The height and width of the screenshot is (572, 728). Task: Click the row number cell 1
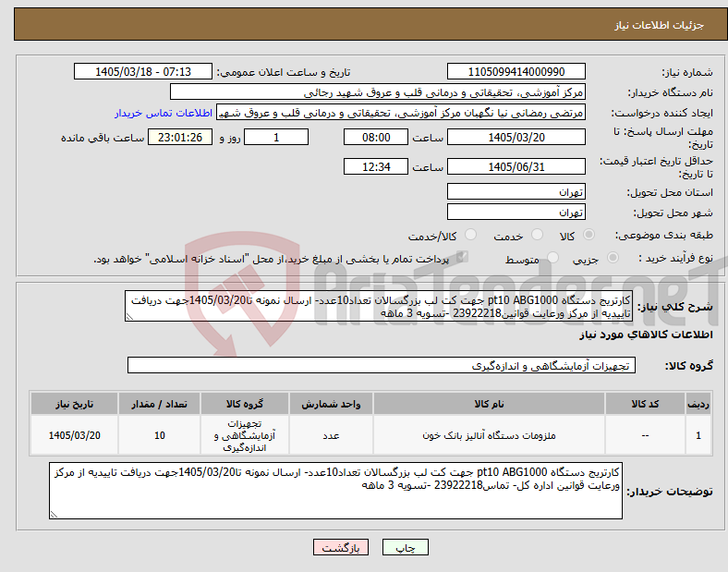pyautogui.click(x=698, y=435)
